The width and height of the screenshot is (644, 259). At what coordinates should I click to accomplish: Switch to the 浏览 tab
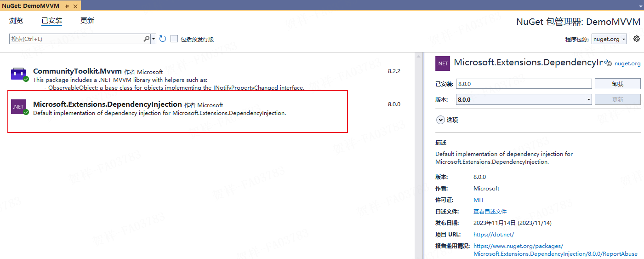[x=16, y=21]
